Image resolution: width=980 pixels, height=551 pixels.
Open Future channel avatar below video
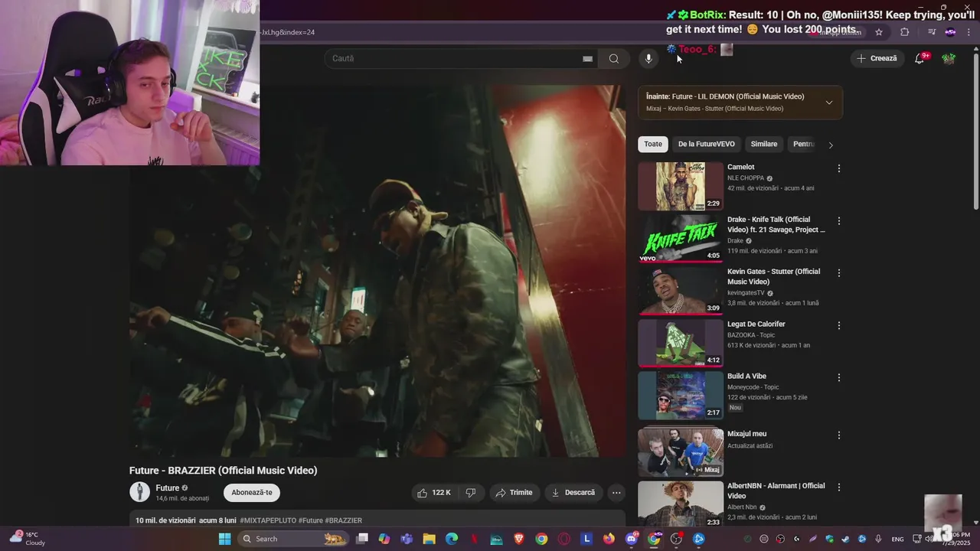tap(139, 492)
